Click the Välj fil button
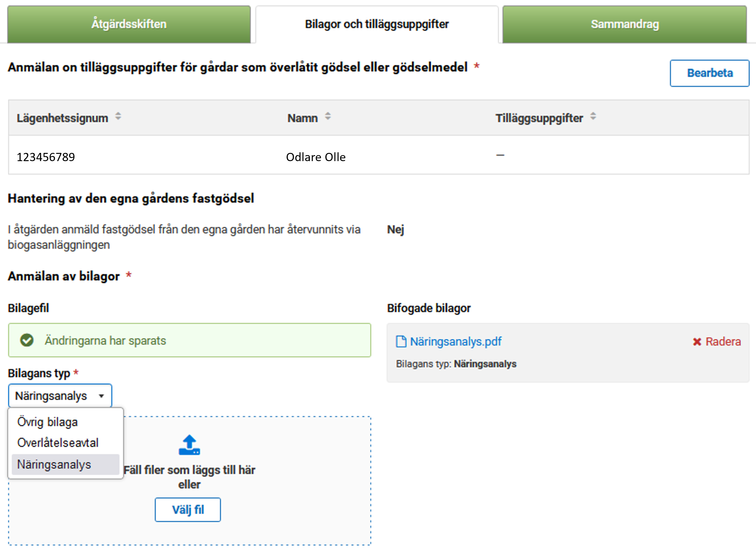Image resolution: width=756 pixels, height=550 pixels. [x=188, y=509]
